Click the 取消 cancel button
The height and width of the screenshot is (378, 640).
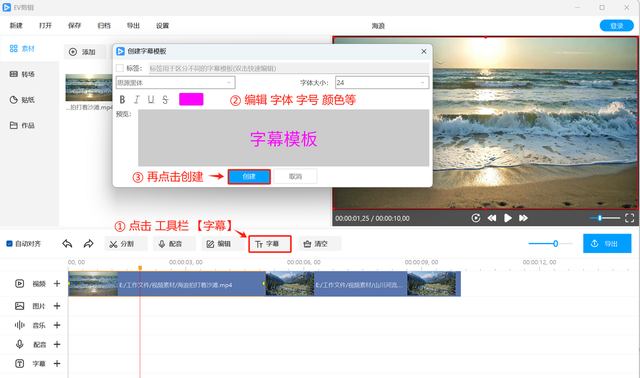click(295, 177)
